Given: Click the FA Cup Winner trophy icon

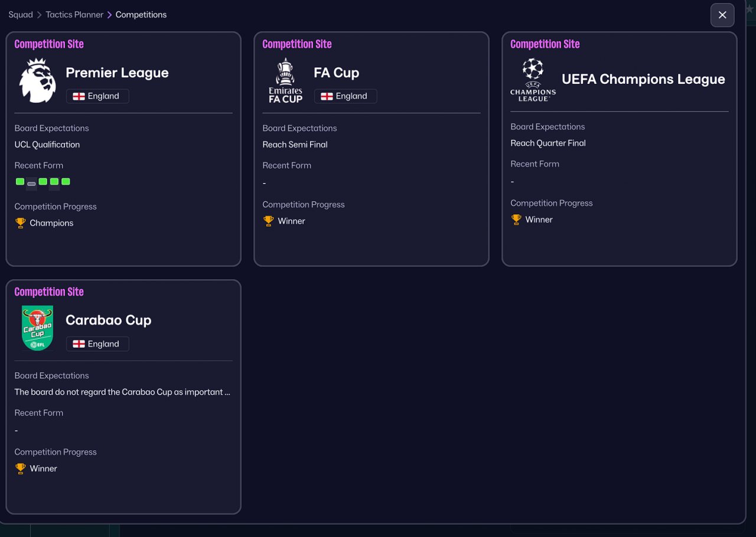Looking at the screenshot, I should [x=269, y=221].
